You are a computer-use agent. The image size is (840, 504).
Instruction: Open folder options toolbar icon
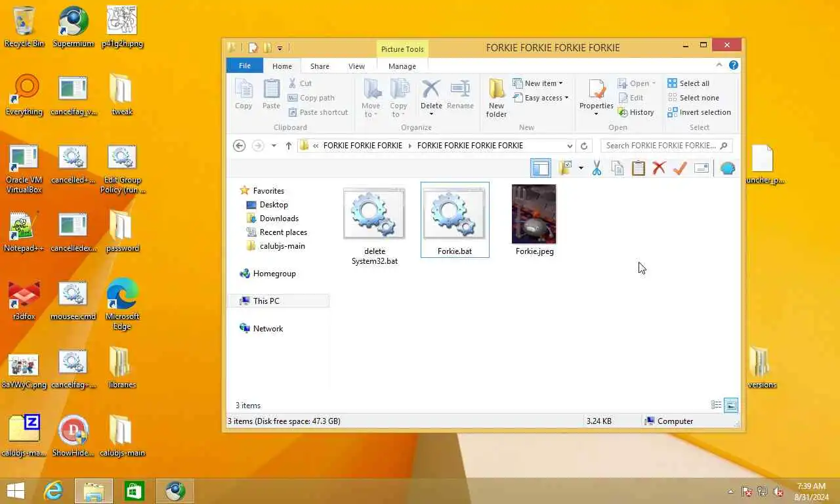(x=565, y=169)
